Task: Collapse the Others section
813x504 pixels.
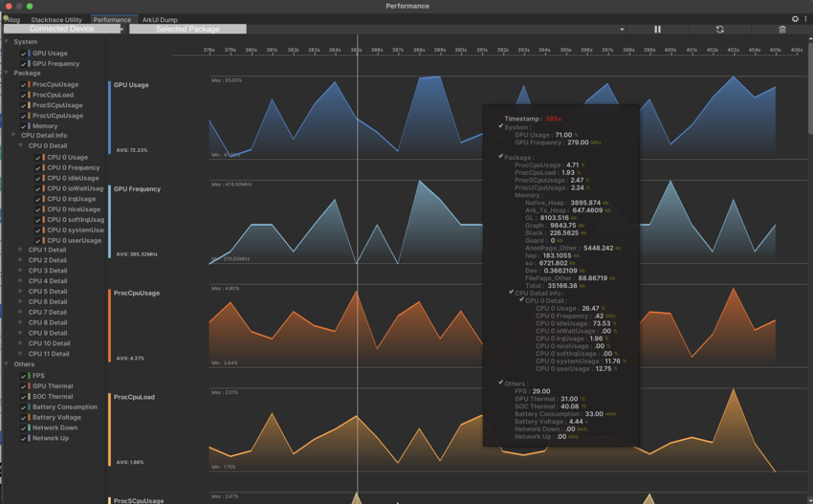Action: coord(7,364)
